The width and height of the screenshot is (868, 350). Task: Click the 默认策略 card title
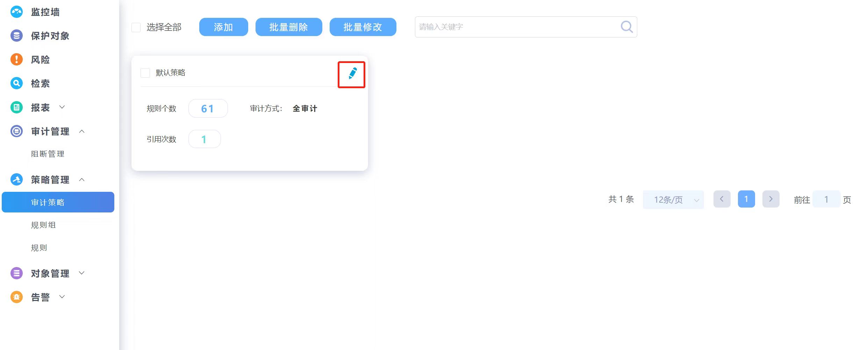coord(171,73)
